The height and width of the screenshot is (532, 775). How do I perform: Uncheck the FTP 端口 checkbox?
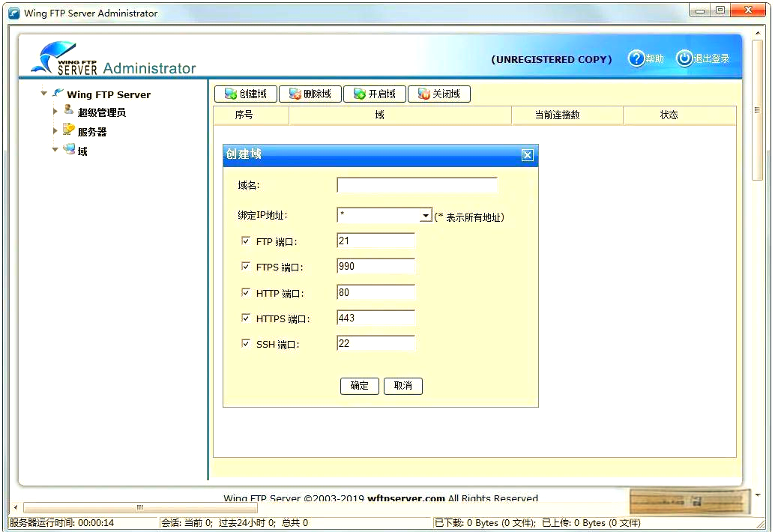pyautogui.click(x=246, y=241)
